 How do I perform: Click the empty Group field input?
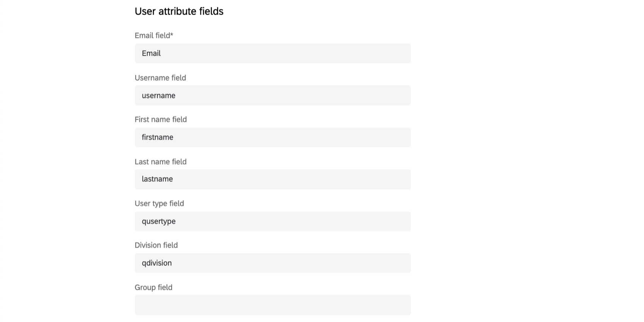coord(273,305)
